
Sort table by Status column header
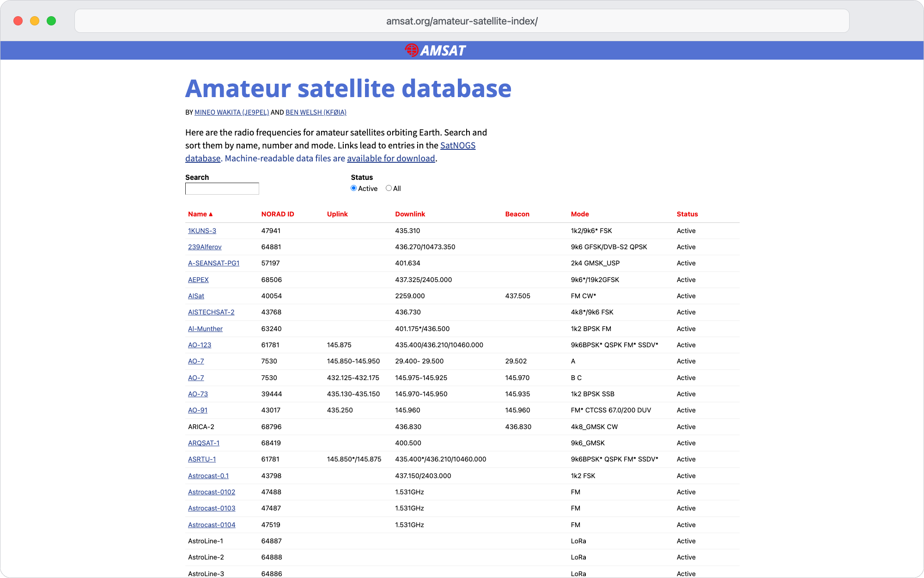(687, 214)
